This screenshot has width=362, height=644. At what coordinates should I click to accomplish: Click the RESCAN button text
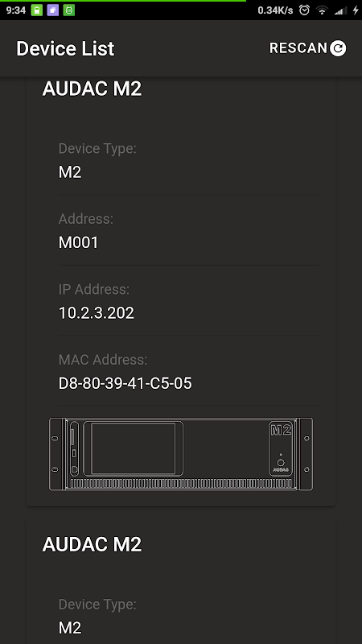click(298, 48)
